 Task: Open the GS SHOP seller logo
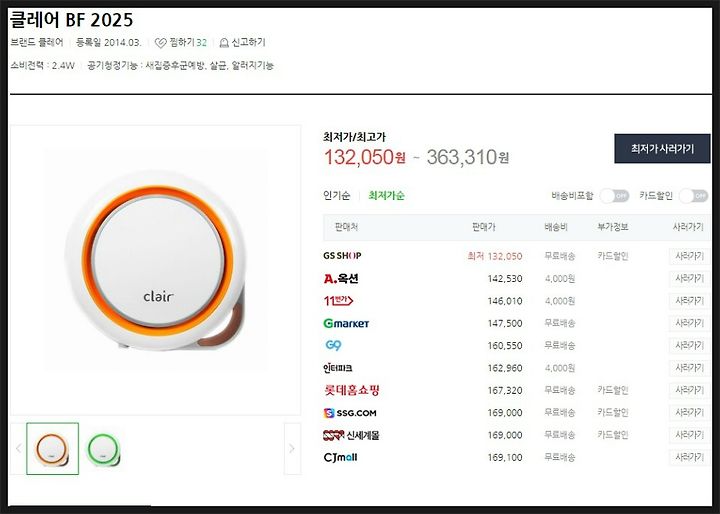pos(342,256)
